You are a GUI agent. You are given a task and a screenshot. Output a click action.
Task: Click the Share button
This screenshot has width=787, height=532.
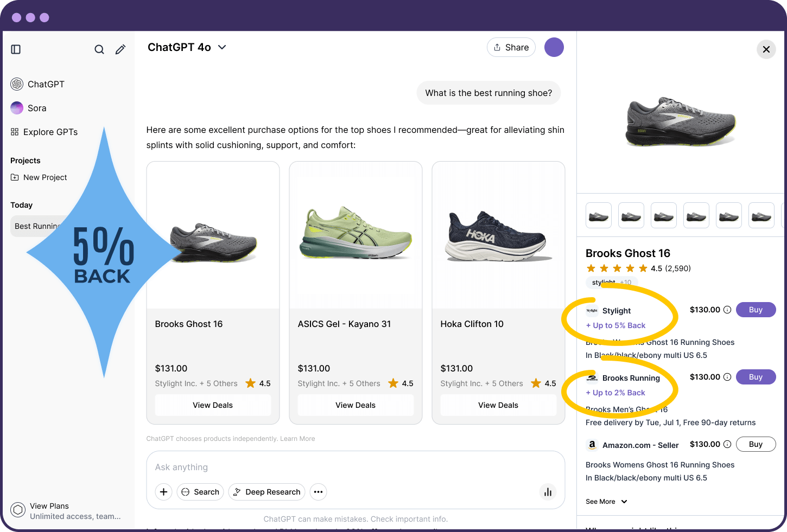pyautogui.click(x=511, y=47)
